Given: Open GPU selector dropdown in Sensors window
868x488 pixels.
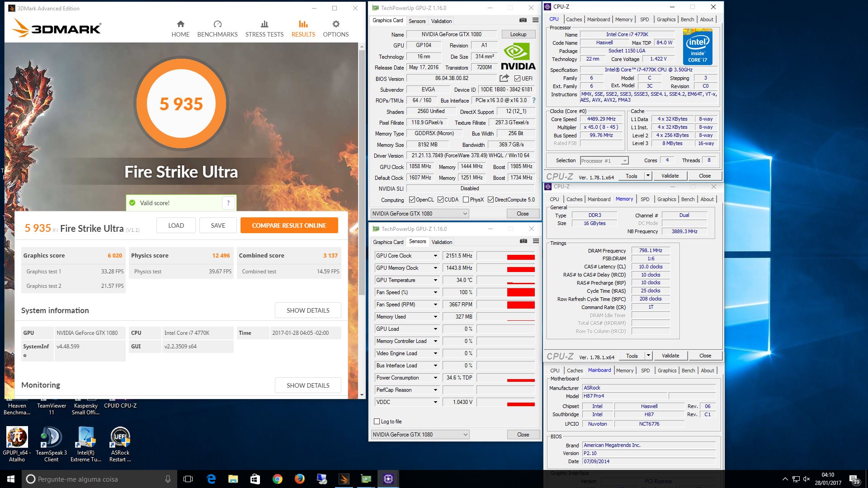Looking at the screenshot, I should [x=420, y=435].
